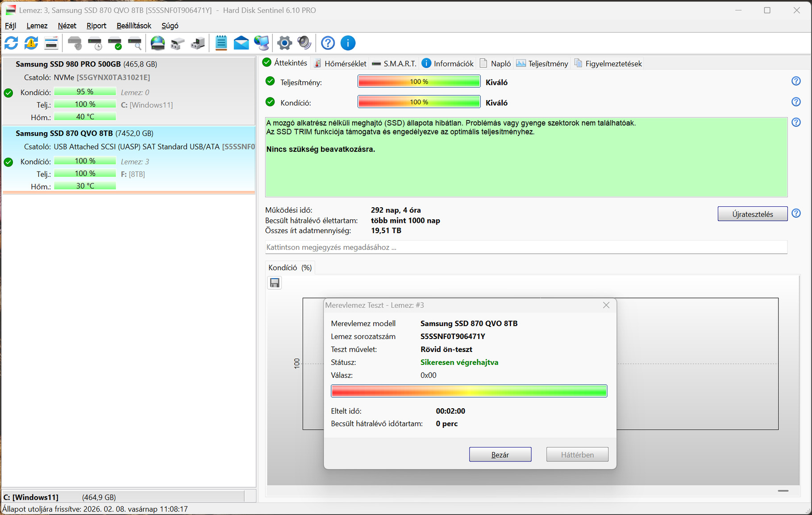812x515 pixels.
Task: Select the Kondíció (%) chart tab
Action: point(290,268)
